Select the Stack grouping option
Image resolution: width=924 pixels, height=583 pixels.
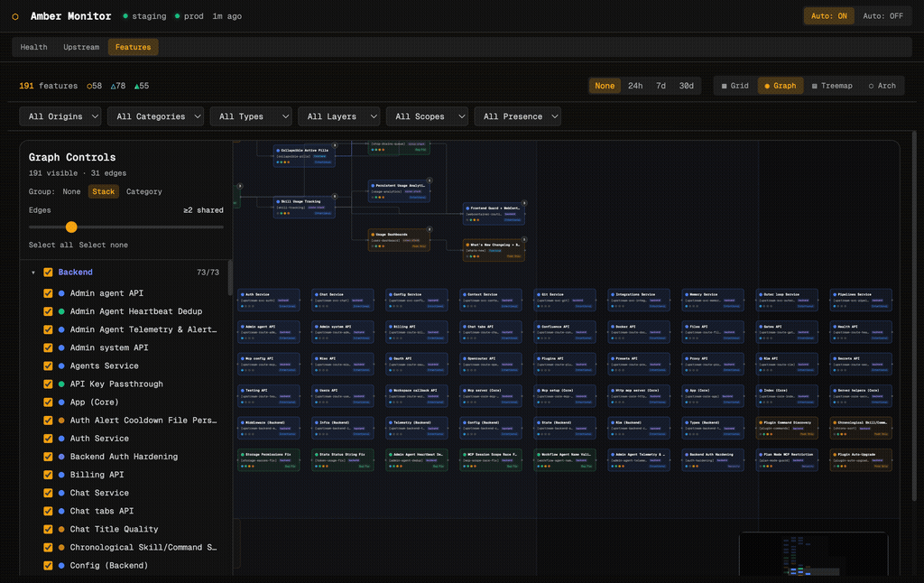(x=103, y=191)
